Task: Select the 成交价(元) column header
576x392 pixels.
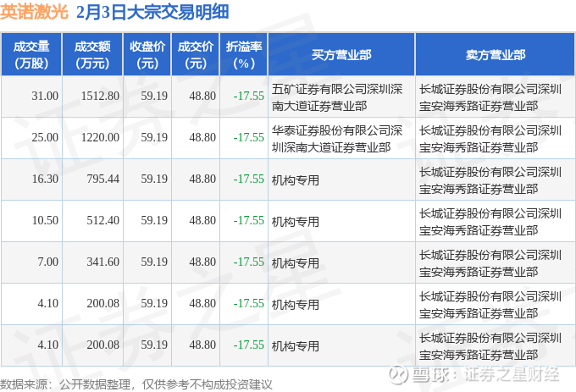Action: click(x=196, y=54)
